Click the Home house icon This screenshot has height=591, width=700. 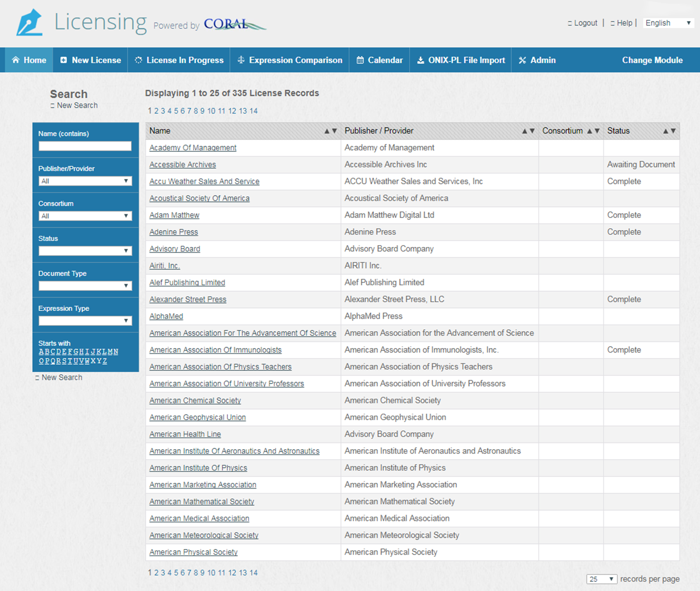click(x=16, y=60)
